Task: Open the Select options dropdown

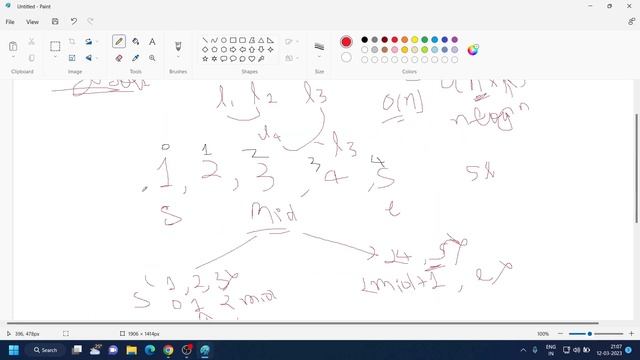Action: [55, 57]
